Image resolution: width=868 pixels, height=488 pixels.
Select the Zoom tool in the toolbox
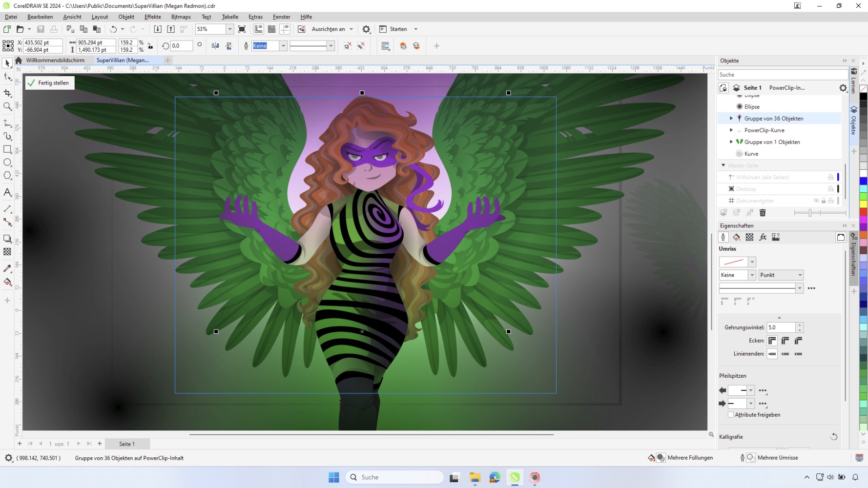click(7, 107)
